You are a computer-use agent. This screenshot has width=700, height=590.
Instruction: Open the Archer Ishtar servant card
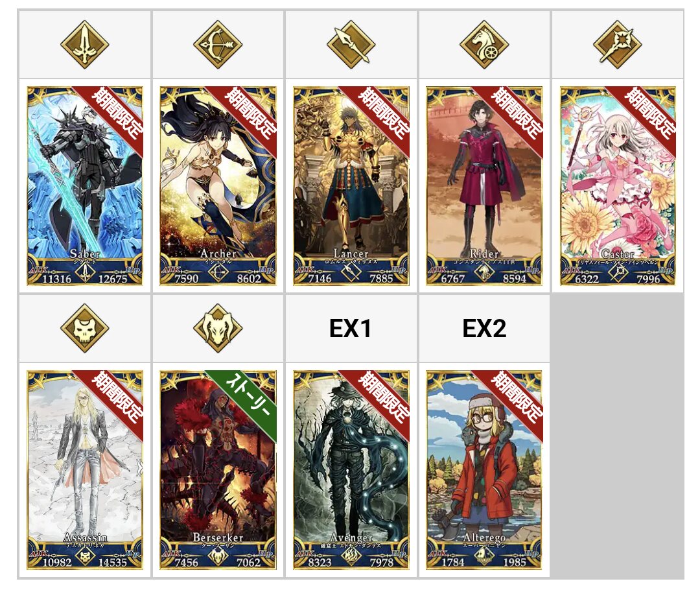click(x=218, y=186)
